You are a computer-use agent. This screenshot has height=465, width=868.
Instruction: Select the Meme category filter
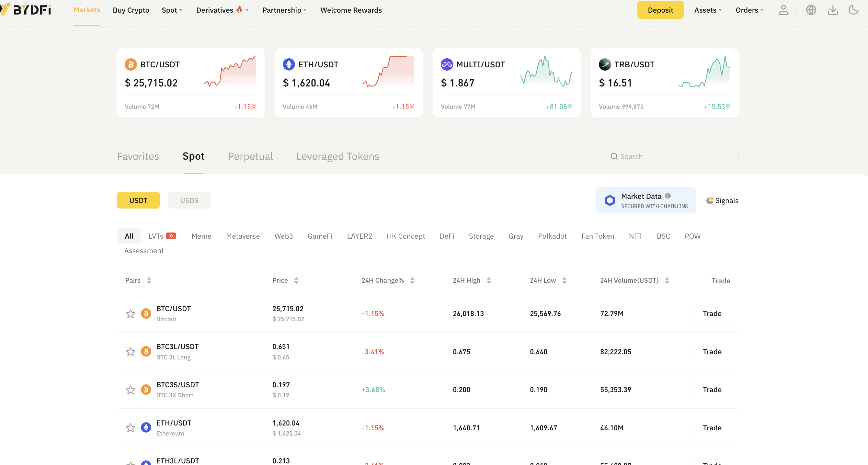[x=201, y=236]
